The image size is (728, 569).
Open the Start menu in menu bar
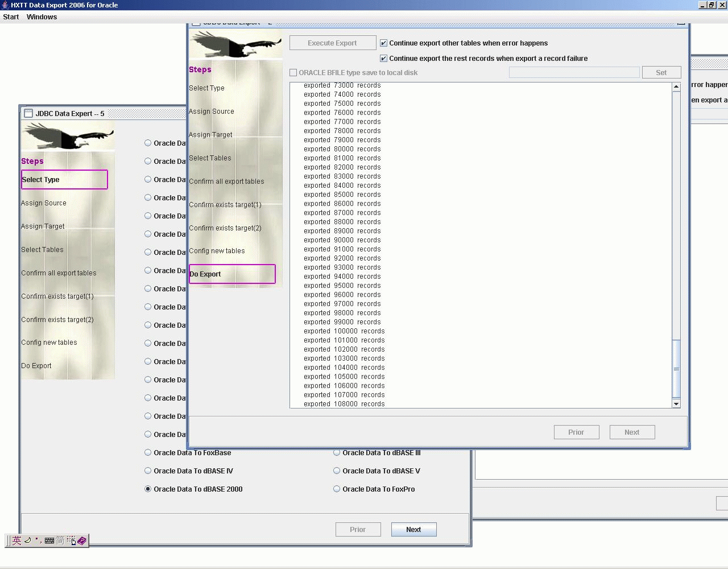11,17
